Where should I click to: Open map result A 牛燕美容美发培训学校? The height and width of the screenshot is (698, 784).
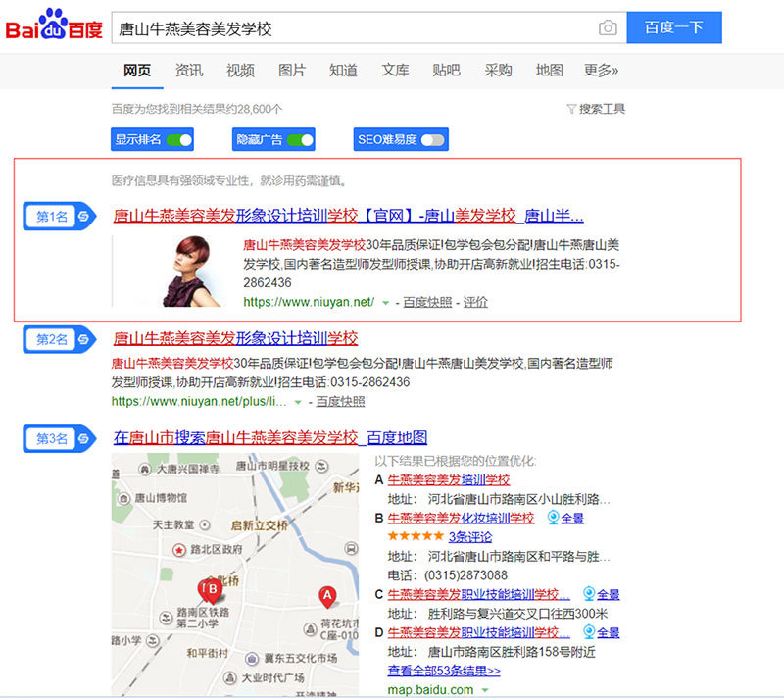449,480
